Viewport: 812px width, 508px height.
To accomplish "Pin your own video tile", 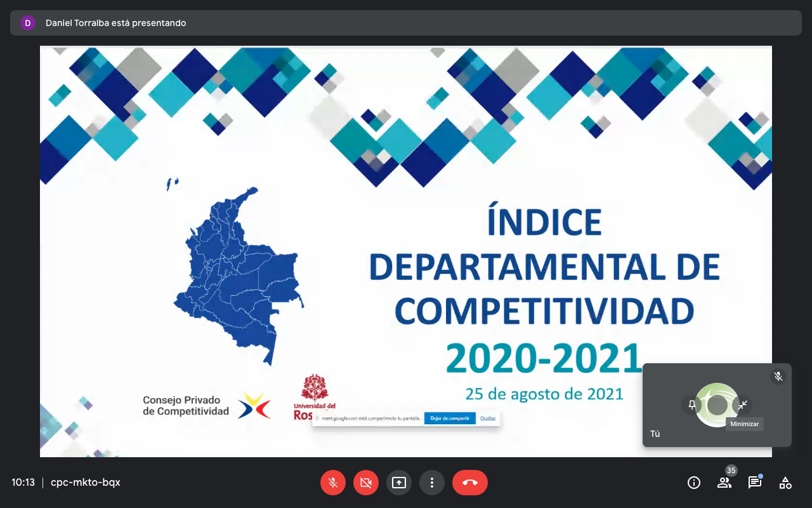I will 692,405.
